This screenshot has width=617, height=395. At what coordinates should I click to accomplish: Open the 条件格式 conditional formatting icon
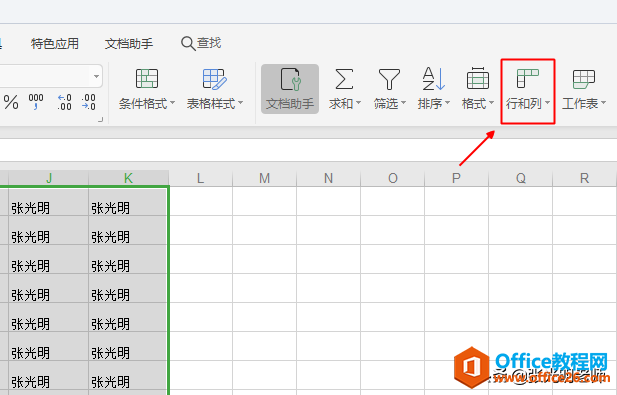pyautogui.click(x=147, y=79)
